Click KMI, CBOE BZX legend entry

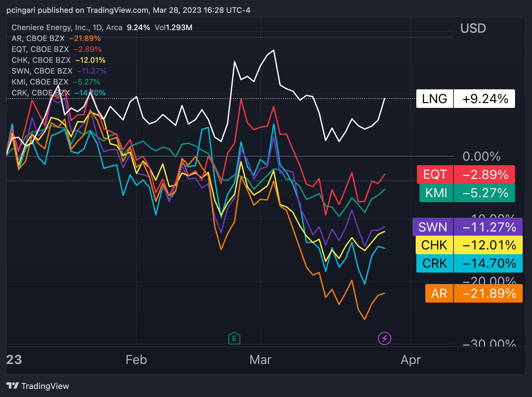point(56,82)
